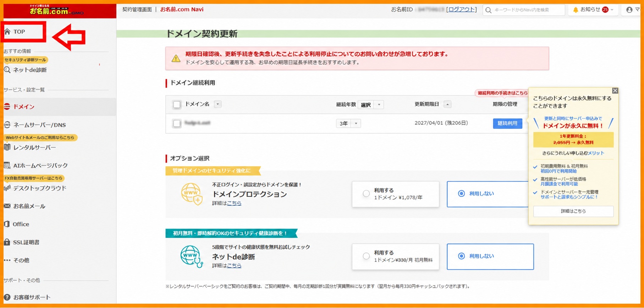Tick the select-all ドメイン名 header checkbox
The width and height of the screenshot is (644, 308).
(x=177, y=104)
